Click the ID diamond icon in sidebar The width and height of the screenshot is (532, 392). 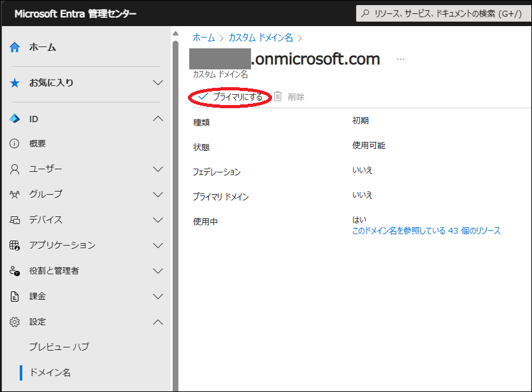coord(14,118)
